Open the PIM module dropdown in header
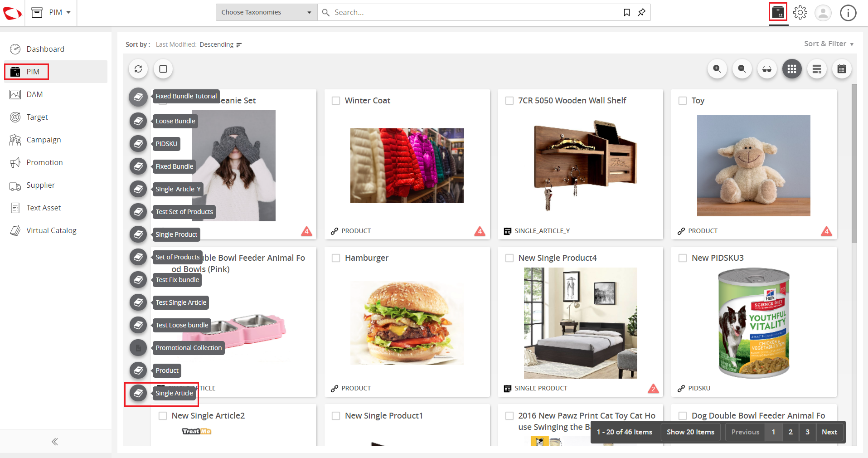 tap(51, 12)
